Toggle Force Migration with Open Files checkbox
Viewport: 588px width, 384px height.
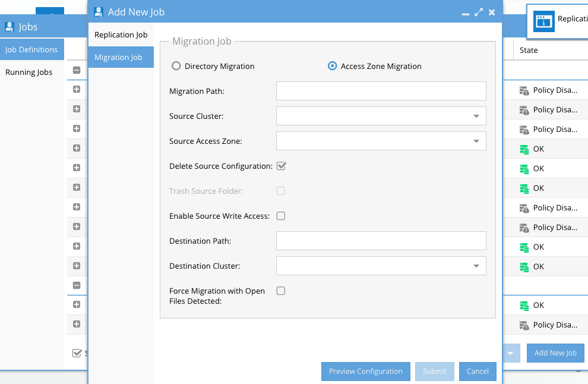coord(281,291)
